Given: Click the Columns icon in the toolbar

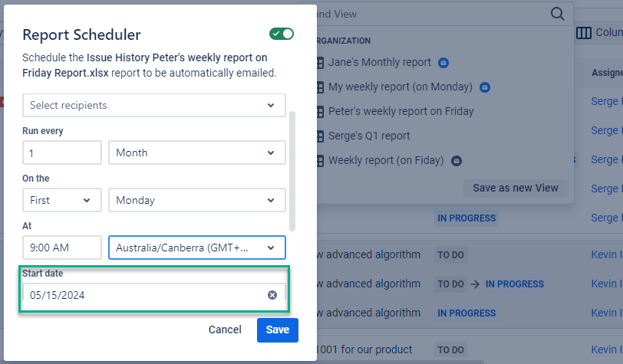Looking at the screenshot, I should [584, 33].
